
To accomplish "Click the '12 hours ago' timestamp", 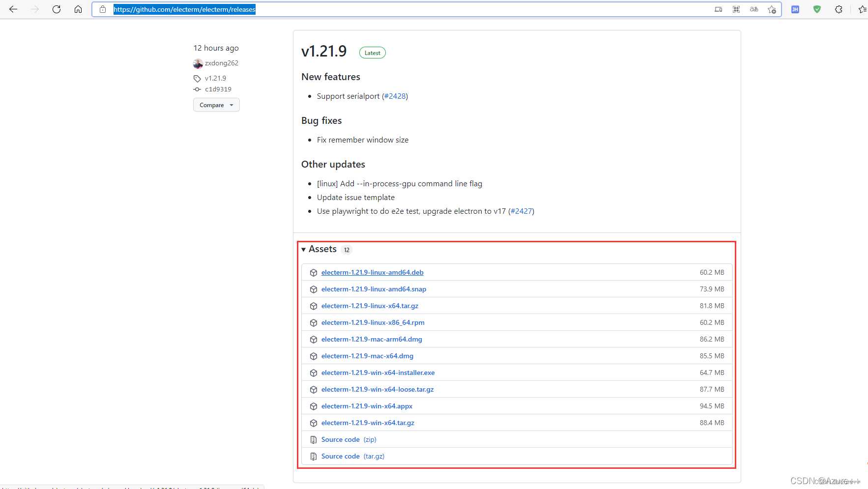I will 216,48.
